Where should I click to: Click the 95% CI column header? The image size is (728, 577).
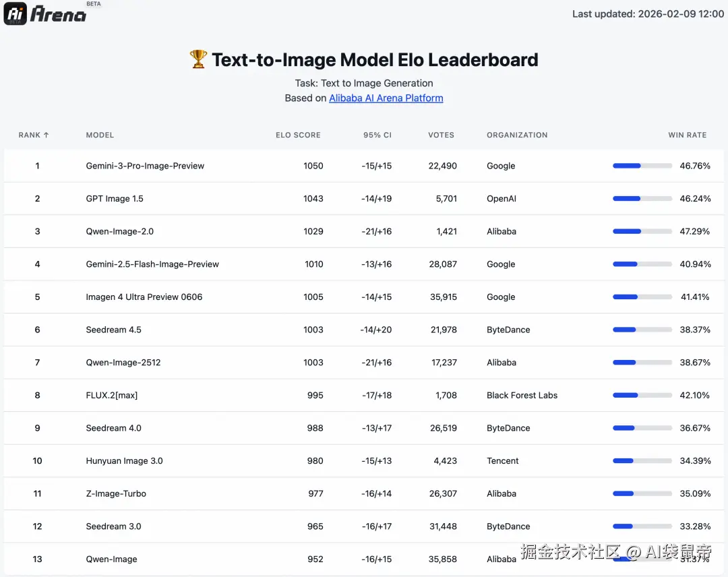(377, 135)
